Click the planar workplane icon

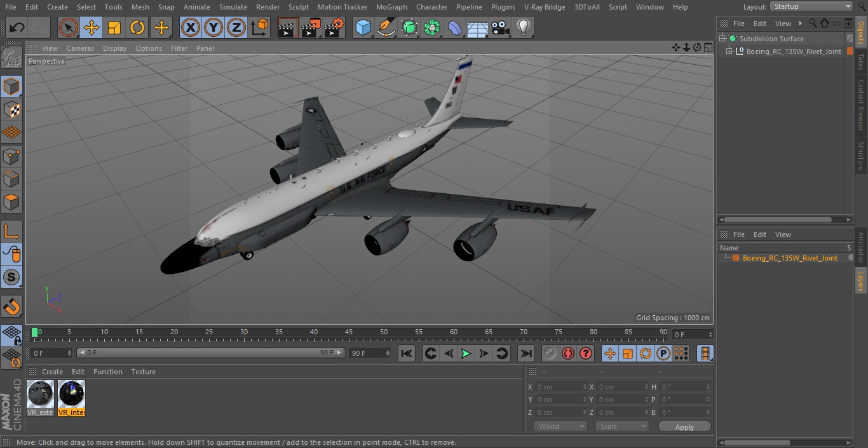(11, 359)
